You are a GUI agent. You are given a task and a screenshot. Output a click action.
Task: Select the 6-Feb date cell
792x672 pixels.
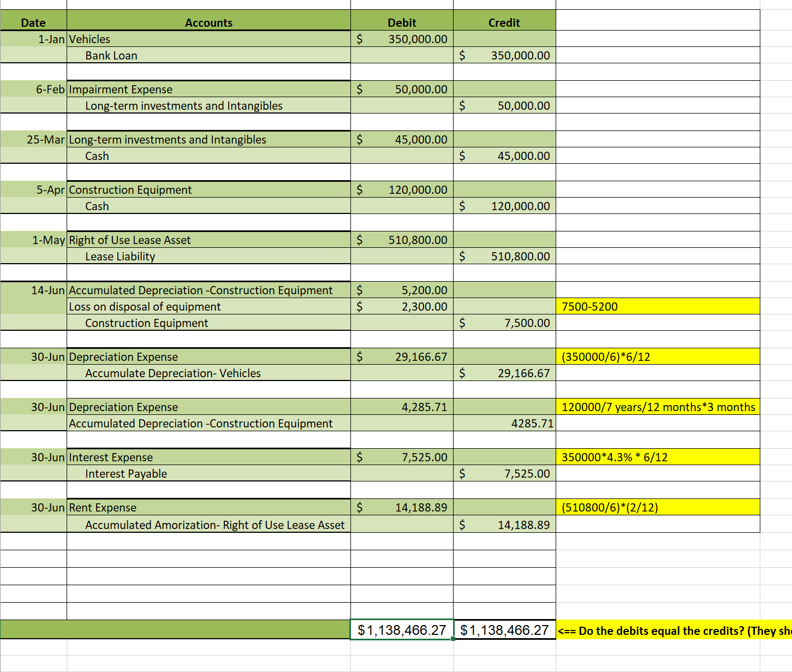pyautogui.click(x=33, y=89)
